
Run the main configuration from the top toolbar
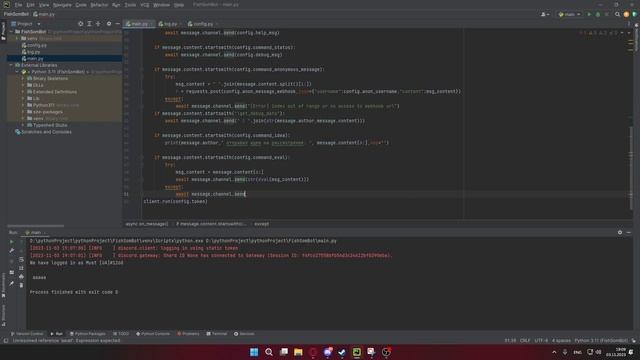point(589,14)
